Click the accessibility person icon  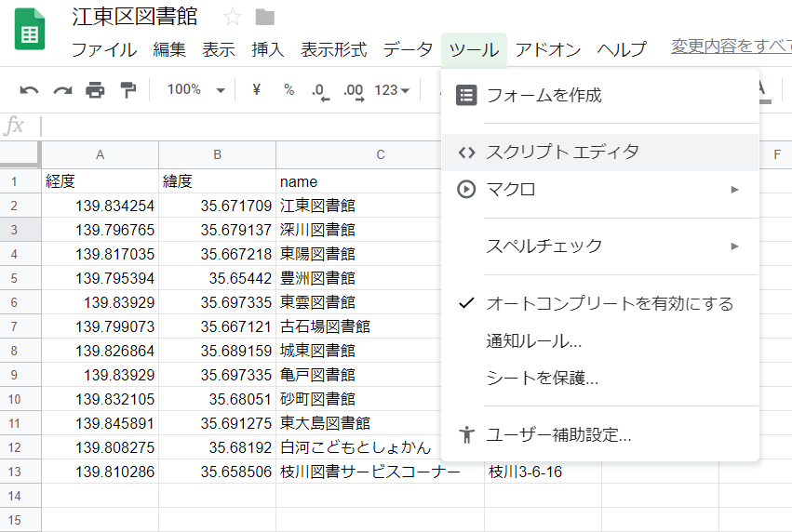click(466, 434)
